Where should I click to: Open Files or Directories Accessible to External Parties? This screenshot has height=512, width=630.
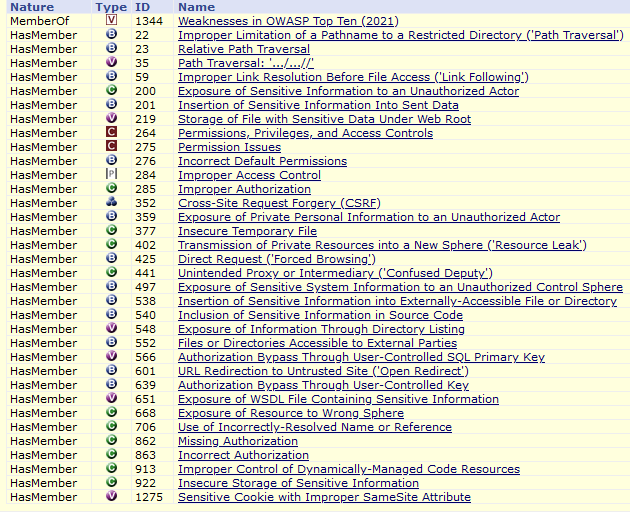317,343
